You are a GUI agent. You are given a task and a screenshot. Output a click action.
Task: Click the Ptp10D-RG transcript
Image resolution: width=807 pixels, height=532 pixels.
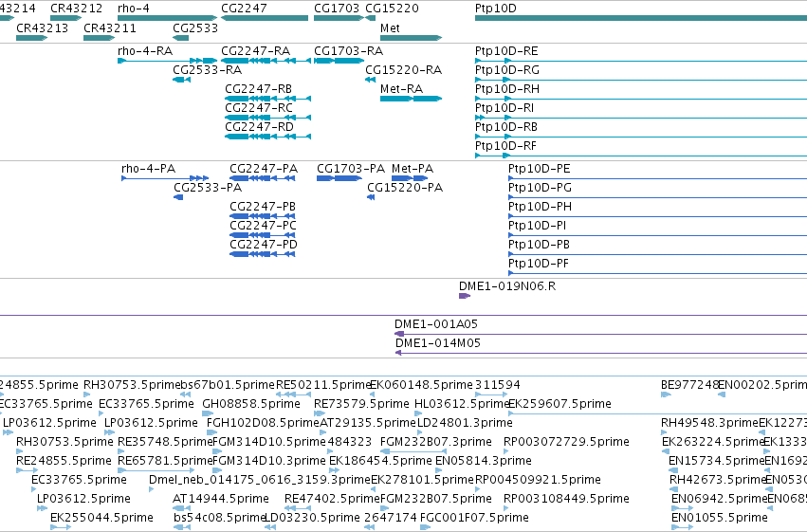pyautogui.click(x=641, y=80)
